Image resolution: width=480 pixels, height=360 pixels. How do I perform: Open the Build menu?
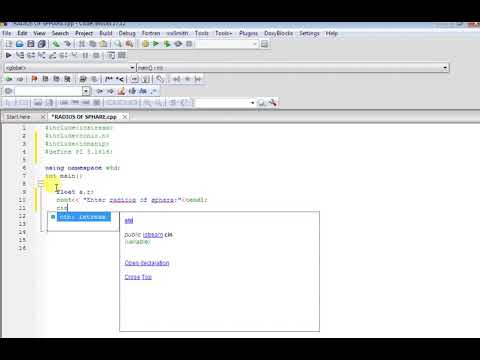[x=106, y=33]
